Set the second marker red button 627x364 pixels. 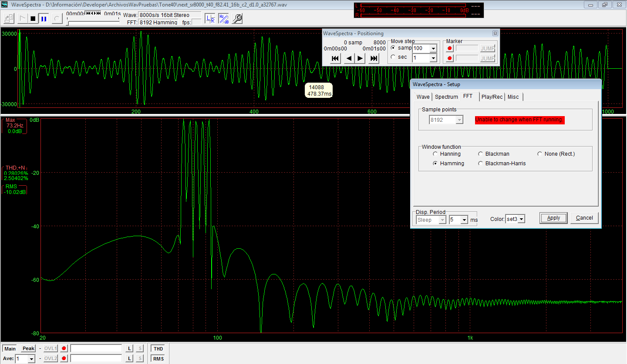[x=450, y=58]
